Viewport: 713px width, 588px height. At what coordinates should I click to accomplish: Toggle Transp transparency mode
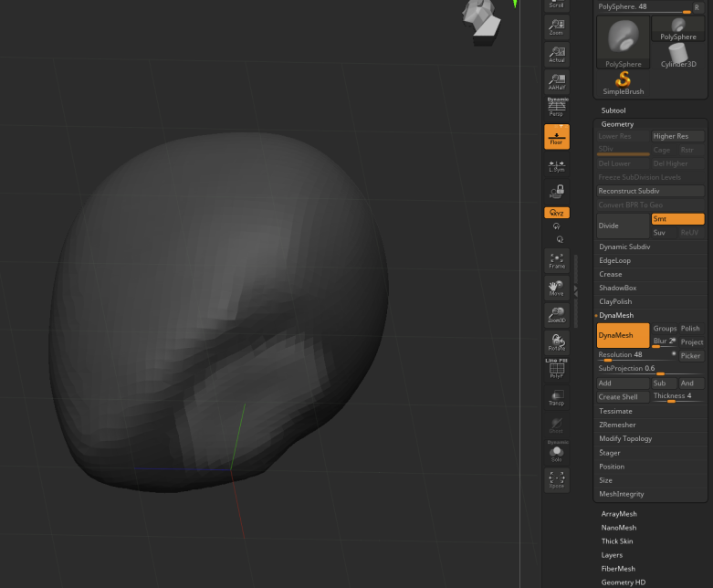point(557,397)
